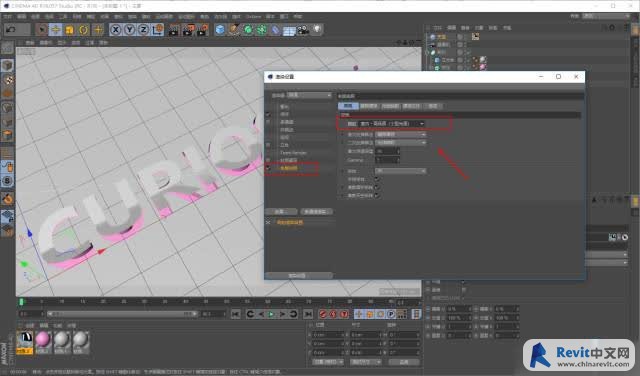Click Render Active View clapperboard icon
The image size is (640, 376).
(174, 30)
